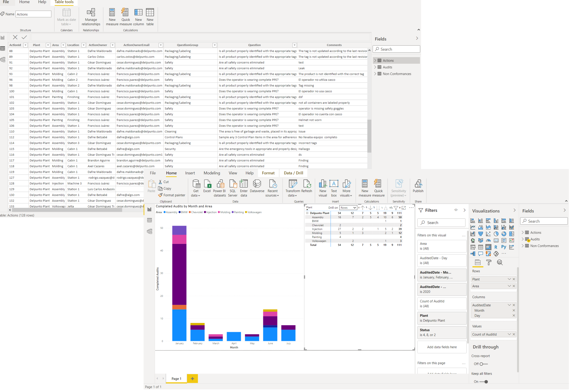Open QuestionGroup column filter dropdown
This screenshot has height=392, width=572.
coord(215,45)
